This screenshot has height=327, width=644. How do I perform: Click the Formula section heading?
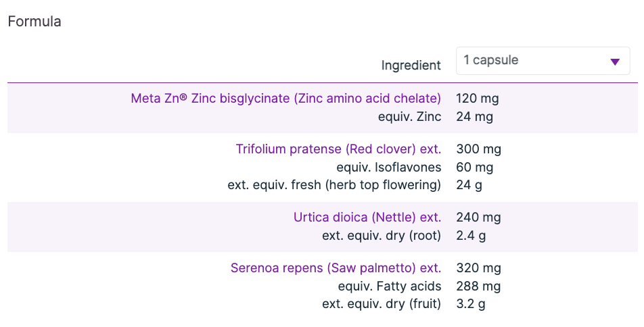34,22
